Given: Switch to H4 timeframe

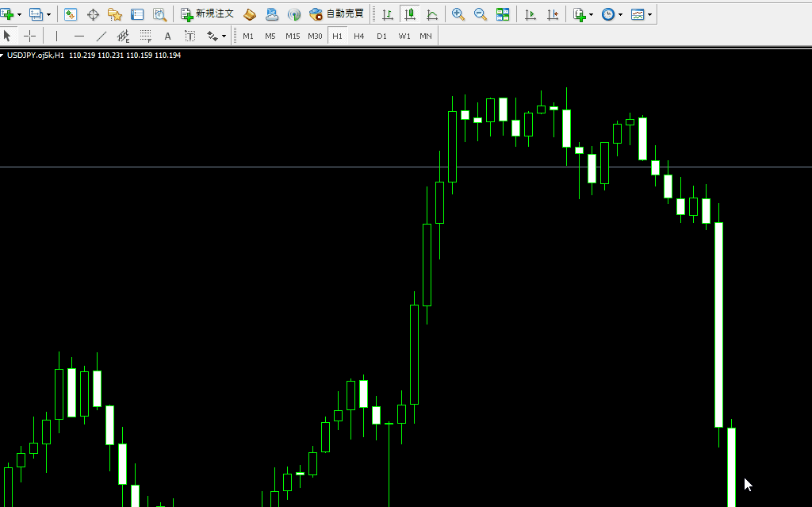Looking at the screenshot, I should click(359, 36).
